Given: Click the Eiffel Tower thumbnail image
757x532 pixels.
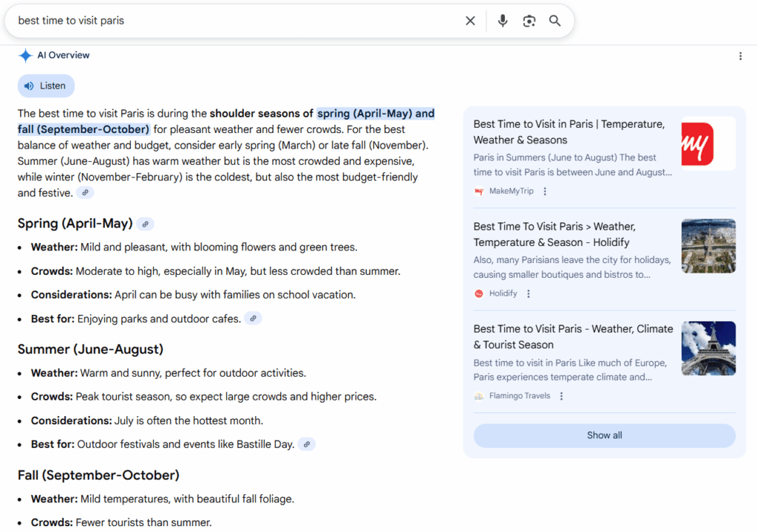Looking at the screenshot, I should pos(708,348).
